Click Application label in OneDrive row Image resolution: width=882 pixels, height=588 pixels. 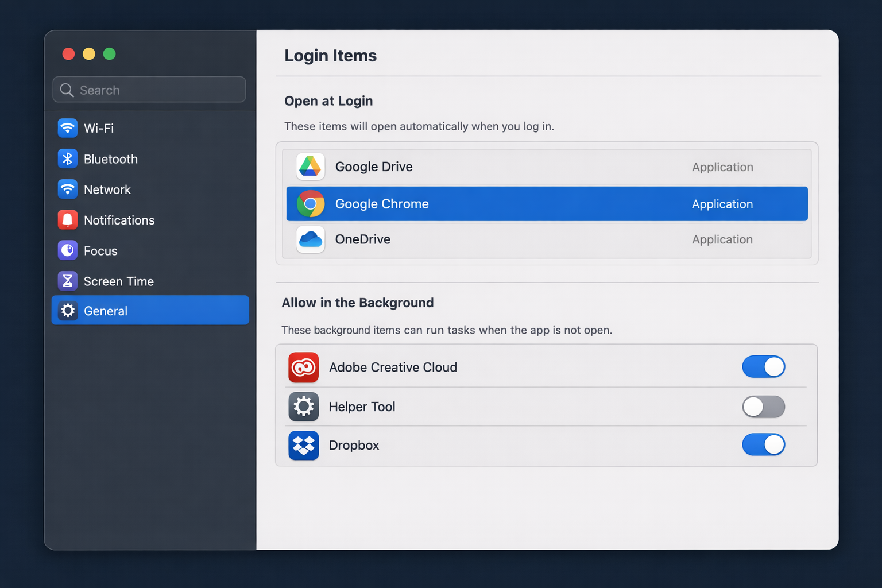tap(722, 239)
